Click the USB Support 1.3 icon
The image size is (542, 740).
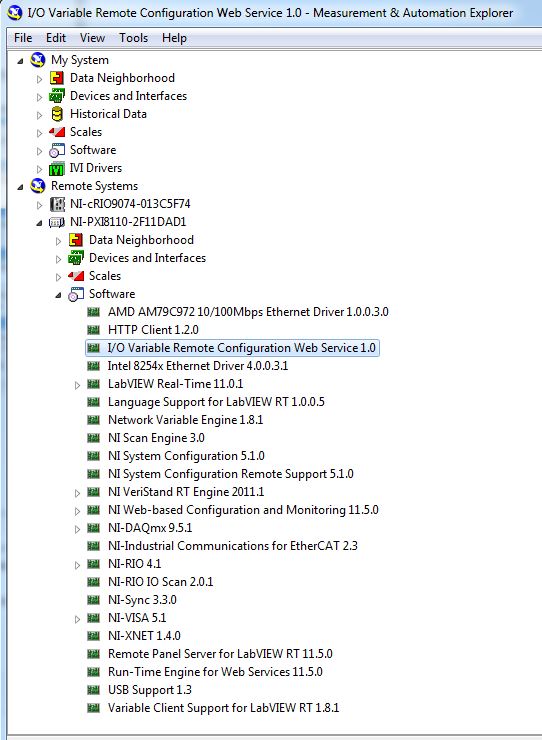pos(94,690)
